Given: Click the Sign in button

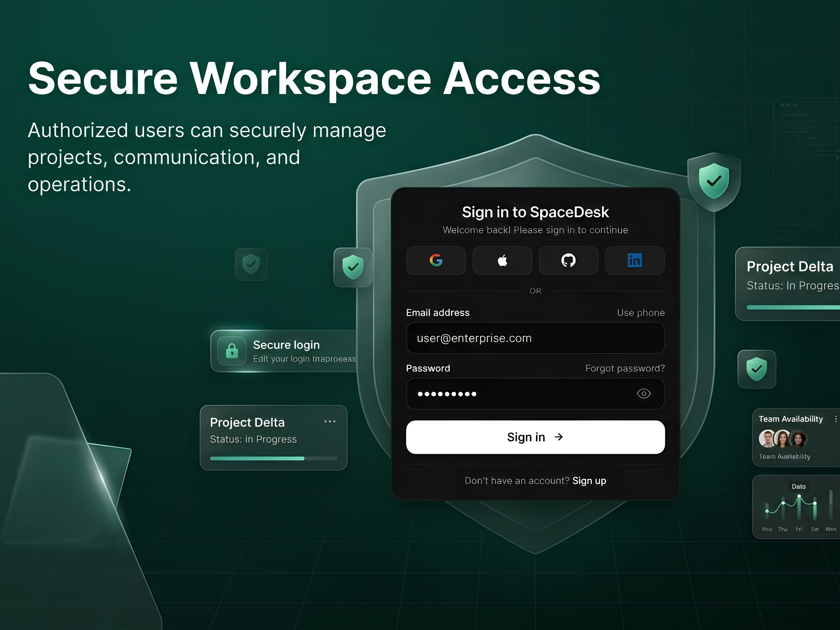Looking at the screenshot, I should click(535, 437).
